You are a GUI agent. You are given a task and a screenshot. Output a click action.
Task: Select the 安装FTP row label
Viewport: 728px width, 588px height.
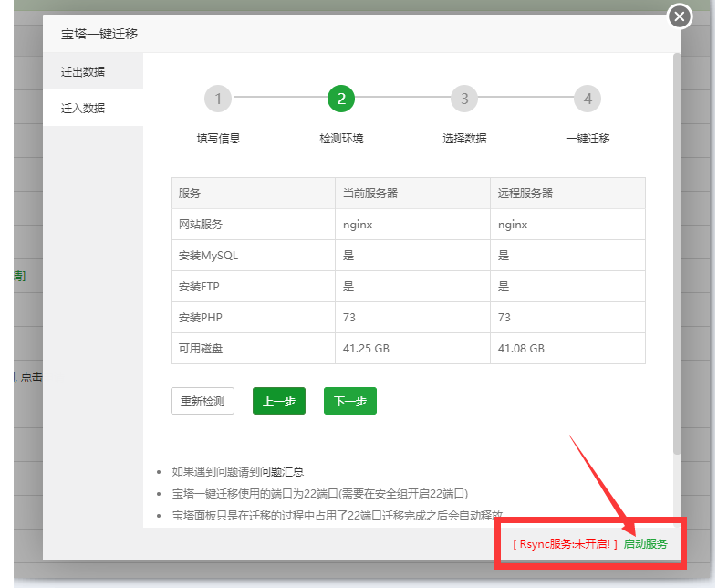pos(199,287)
